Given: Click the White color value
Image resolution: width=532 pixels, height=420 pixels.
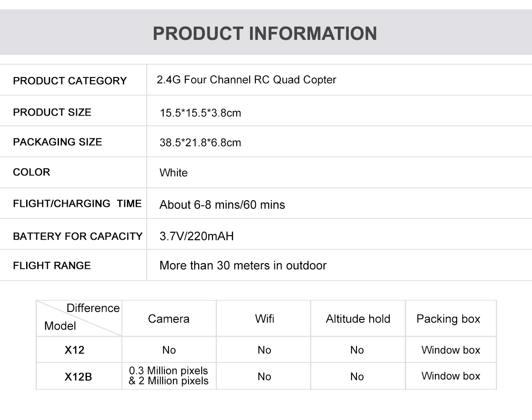Looking at the screenshot, I should pyautogui.click(x=174, y=173).
